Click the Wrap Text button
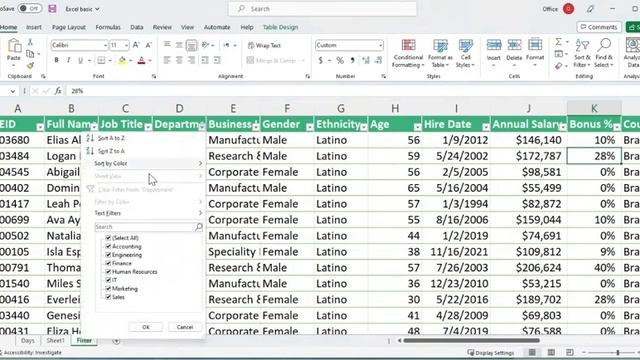Image resolution: width=640 pixels, height=360 pixels. click(264, 45)
